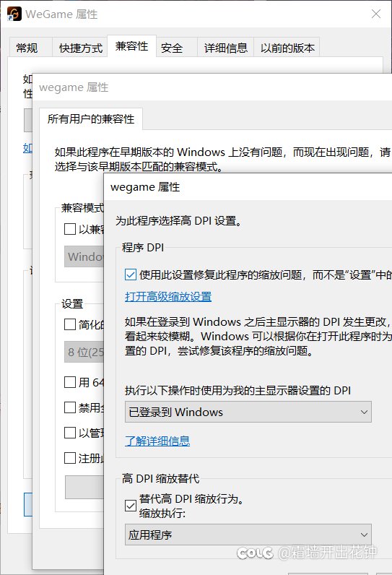Screen dimensions: 392x575
Task: Enable the 以兼容模式 checkbox under 兼容模式
Action: [x=70, y=229]
